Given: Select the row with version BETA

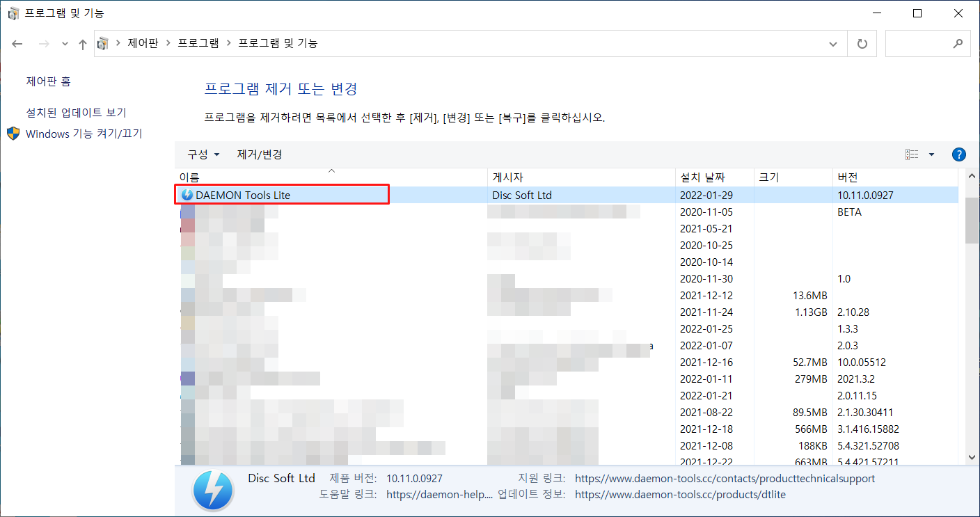Looking at the screenshot, I should [x=567, y=212].
